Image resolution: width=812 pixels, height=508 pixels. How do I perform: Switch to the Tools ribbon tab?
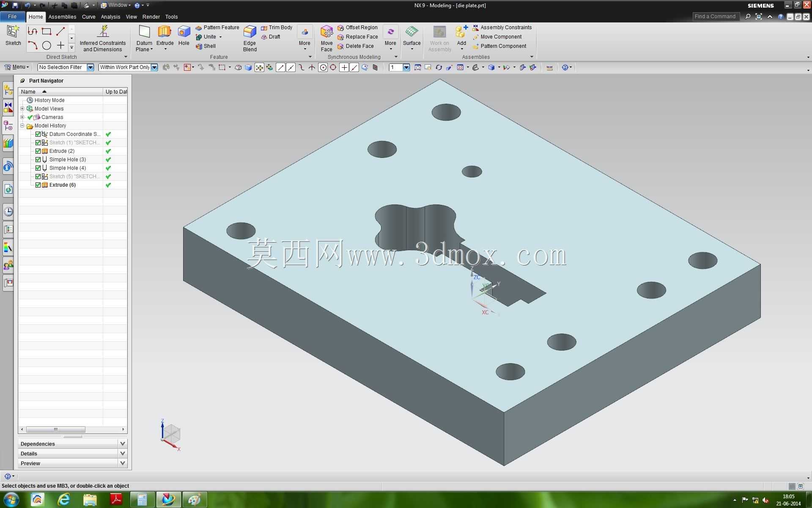click(x=171, y=17)
